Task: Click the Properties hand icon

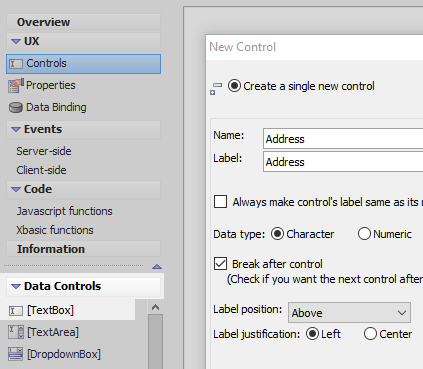Action: click(16, 85)
